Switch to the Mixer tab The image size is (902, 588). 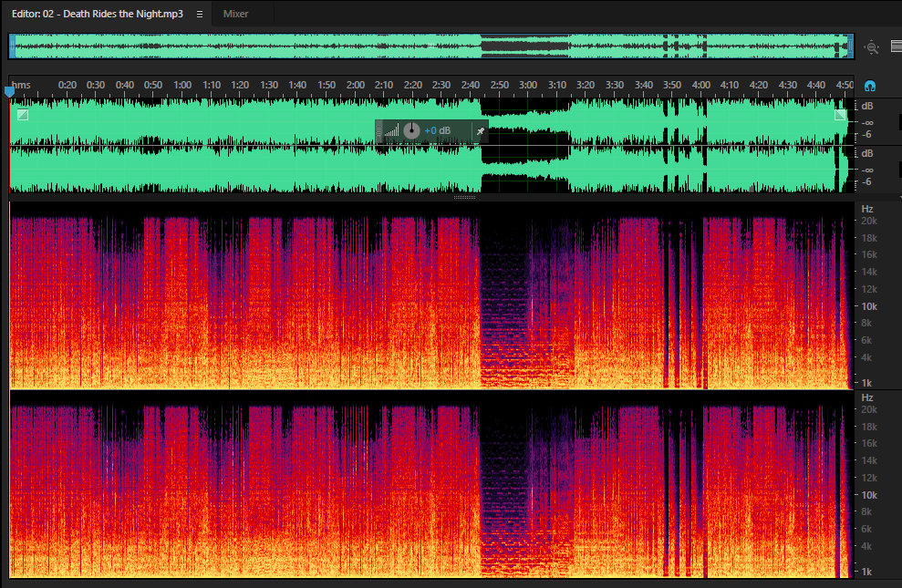coord(235,14)
